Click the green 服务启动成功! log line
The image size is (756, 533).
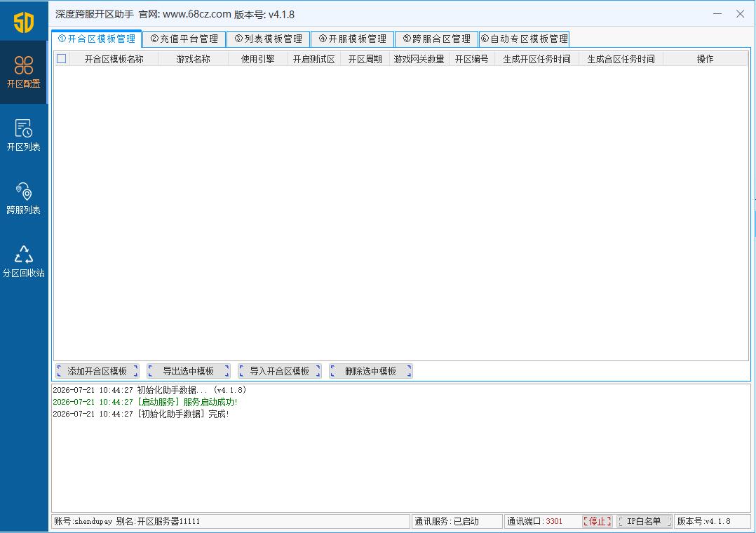[145, 403]
